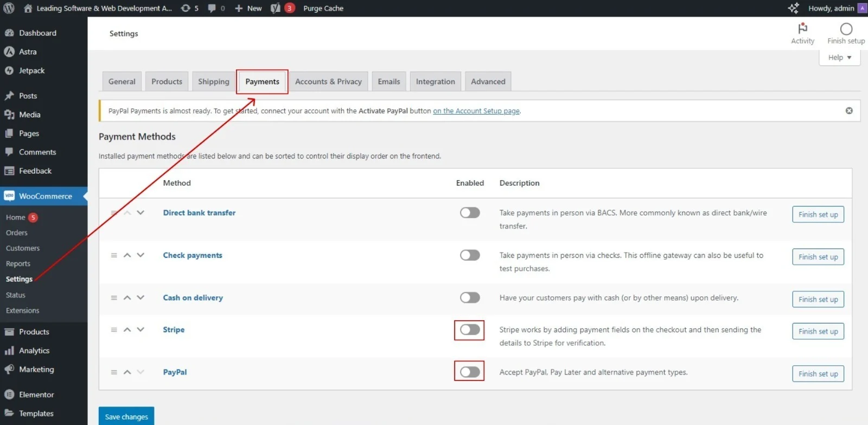This screenshot has height=425, width=868.
Task: Move Cash on delivery up
Action: click(127, 297)
